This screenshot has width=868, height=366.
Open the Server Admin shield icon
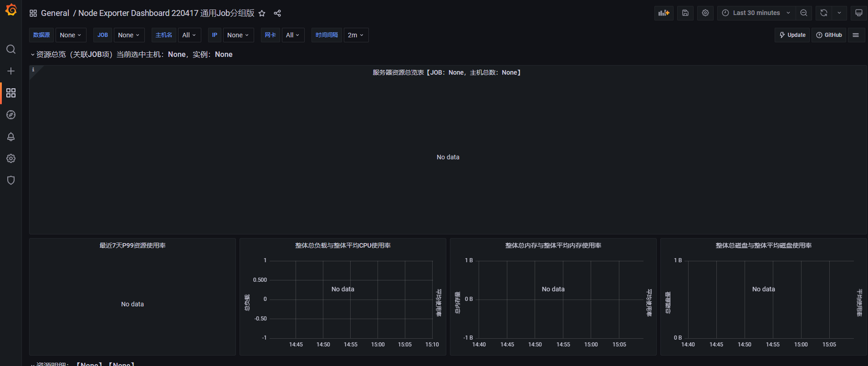(x=11, y=180)
